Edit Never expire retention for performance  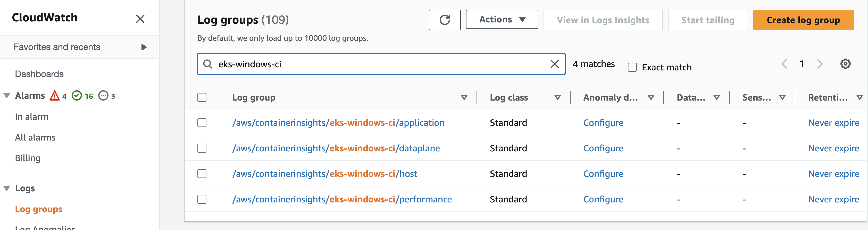click(834, 199)
